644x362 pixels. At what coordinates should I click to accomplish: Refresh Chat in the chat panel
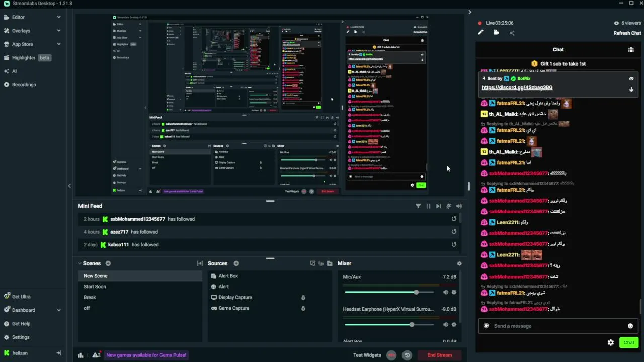click(627, 33)
